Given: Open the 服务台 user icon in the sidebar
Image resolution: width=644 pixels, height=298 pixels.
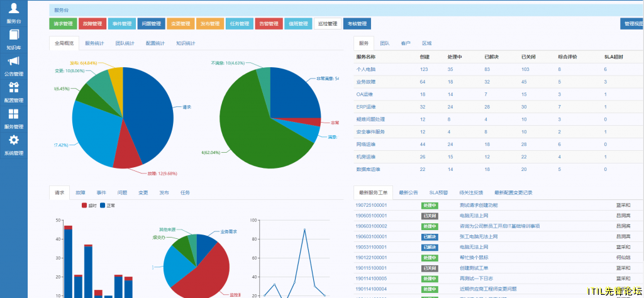Looking at the screenshot, I should pos(14,8).
